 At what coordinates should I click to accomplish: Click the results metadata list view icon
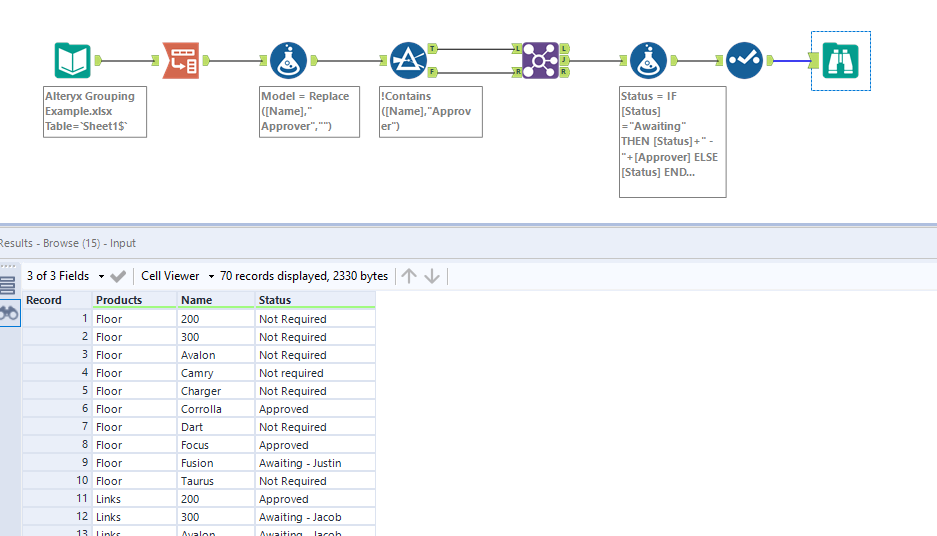8,286
